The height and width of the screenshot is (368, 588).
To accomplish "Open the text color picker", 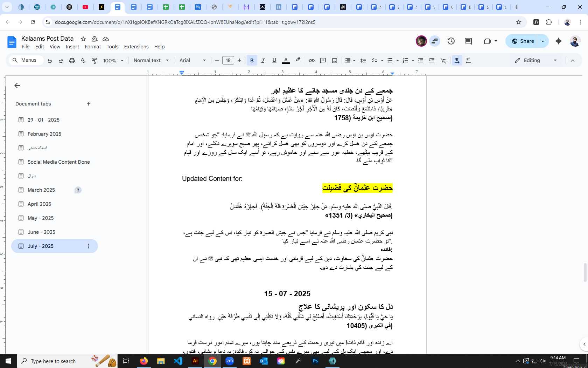I will pyautogui.click(x=286, y=61).
